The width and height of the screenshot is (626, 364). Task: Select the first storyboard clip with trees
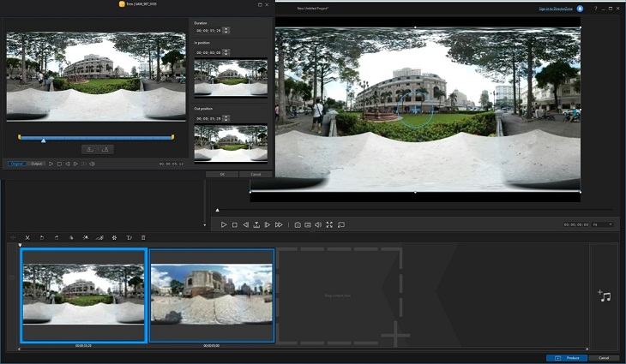click(83, 295)
